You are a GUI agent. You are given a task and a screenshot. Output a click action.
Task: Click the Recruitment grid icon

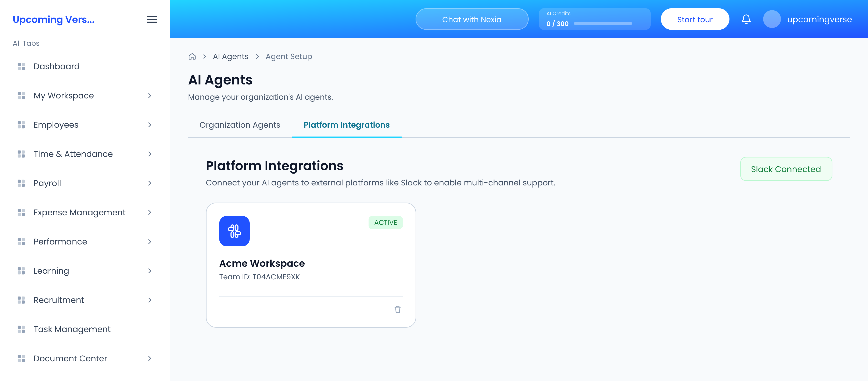[21, 300]
